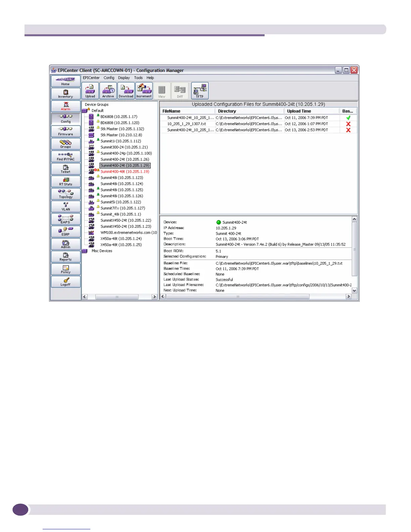Select file uploaded Oct 13, 2006 2:53 PM
The height and width of the screenshot is (532, 411).
259,130
